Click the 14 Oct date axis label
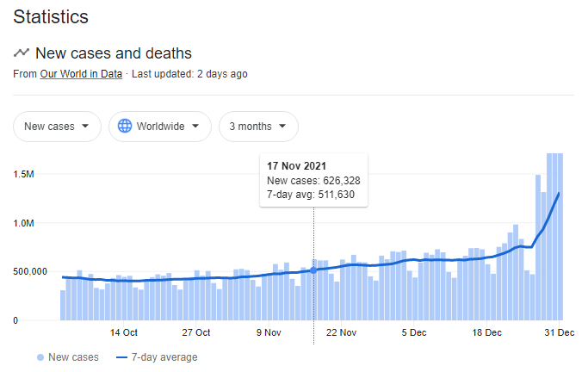The width and height of the screenshot is (588, 372). (x=124, y=332)
